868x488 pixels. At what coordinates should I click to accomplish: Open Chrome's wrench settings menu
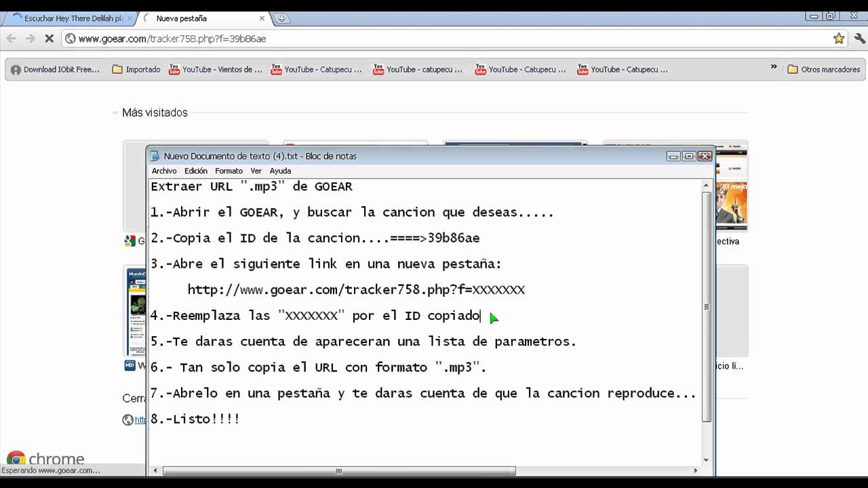click(859, 39)
